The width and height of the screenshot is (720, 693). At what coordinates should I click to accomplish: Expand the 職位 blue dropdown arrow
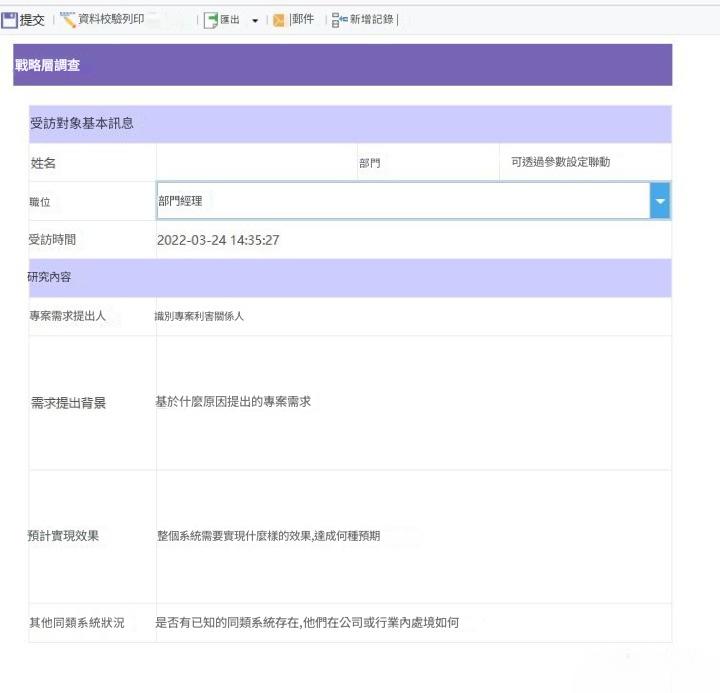pyautogui.click(x=660, y=201)
